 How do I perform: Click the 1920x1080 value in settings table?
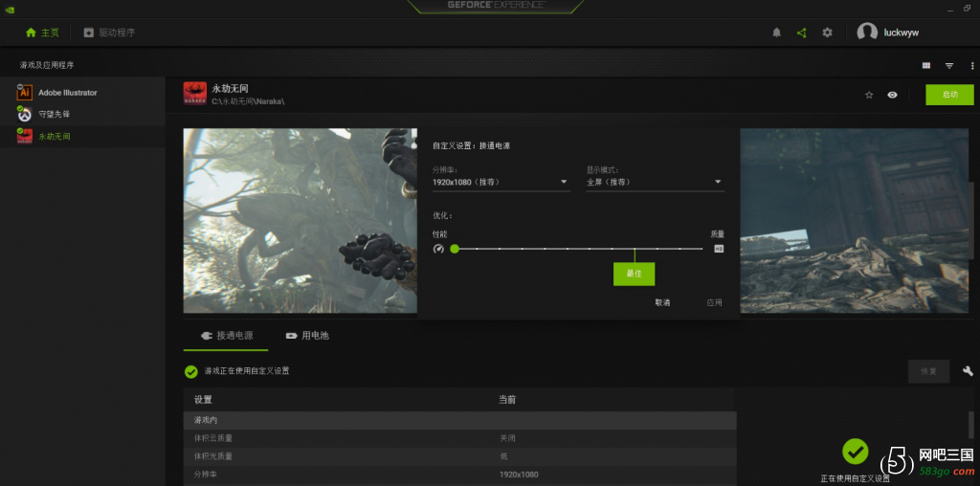coord(519,475)
